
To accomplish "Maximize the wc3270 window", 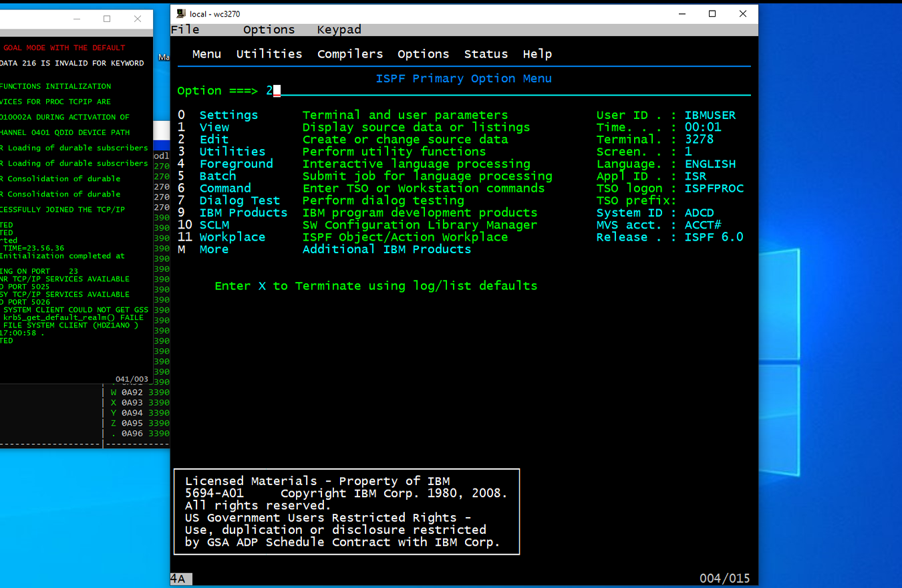I will (x=712, y=14).
